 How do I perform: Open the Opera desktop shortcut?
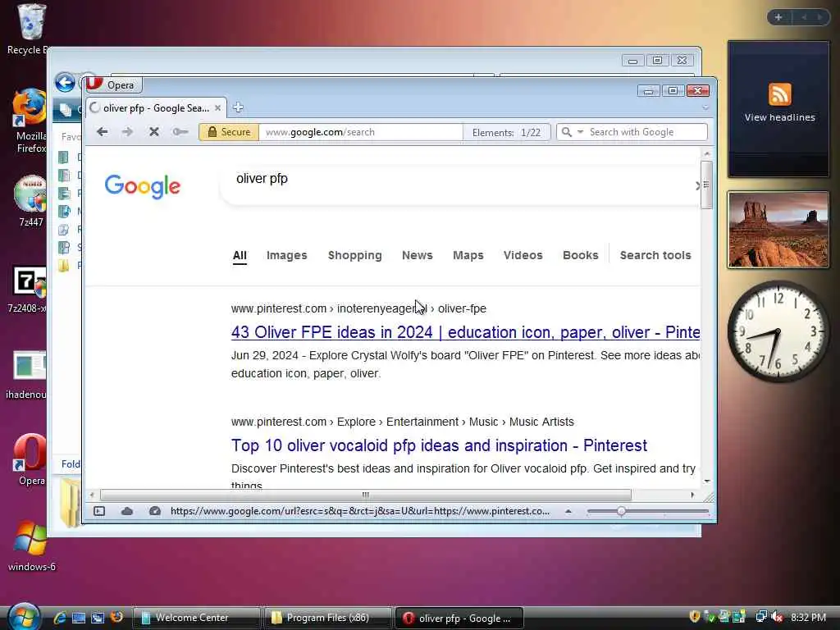tap(30, 459)
